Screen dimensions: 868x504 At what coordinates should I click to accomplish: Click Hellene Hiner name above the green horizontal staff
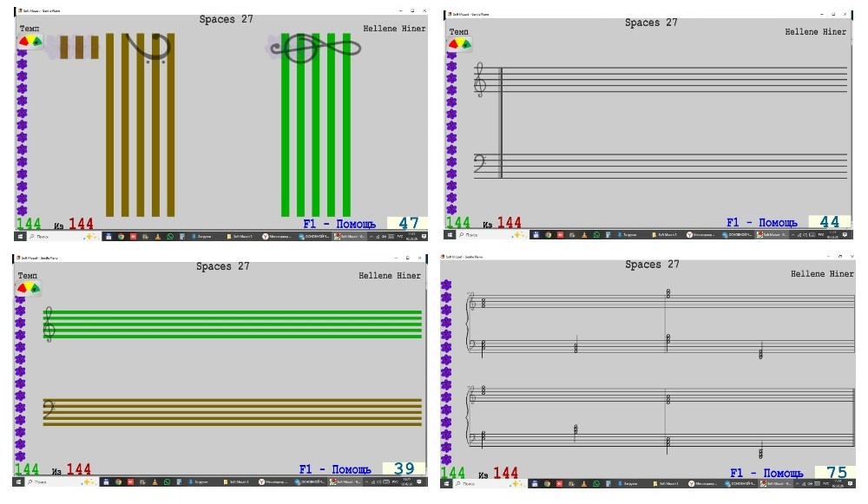point(390,276)
